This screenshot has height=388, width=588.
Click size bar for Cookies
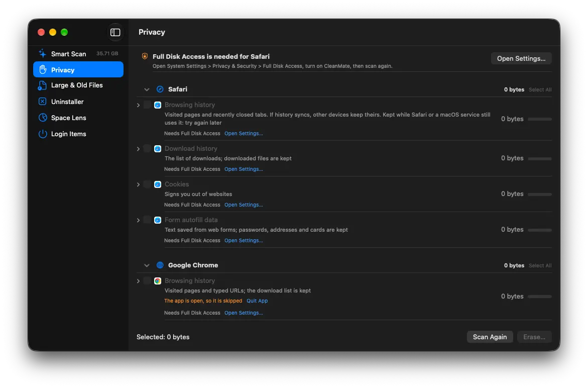(x=540, y=195)
